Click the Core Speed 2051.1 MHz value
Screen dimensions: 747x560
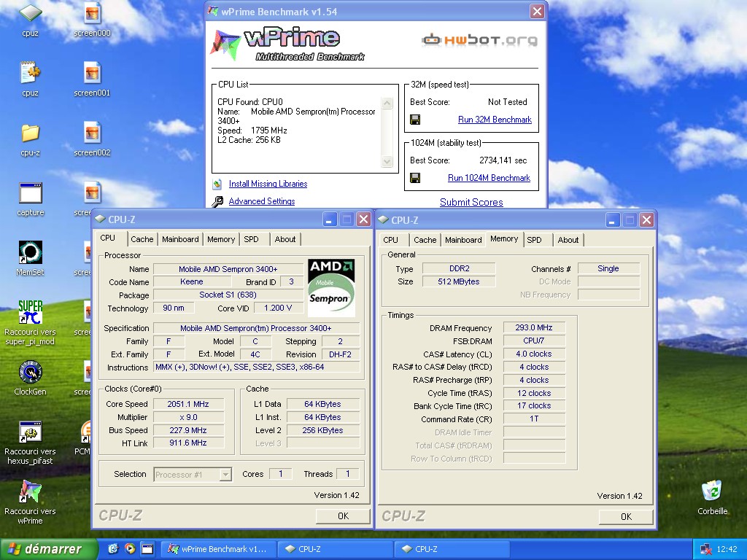click(x=188, y=404)
